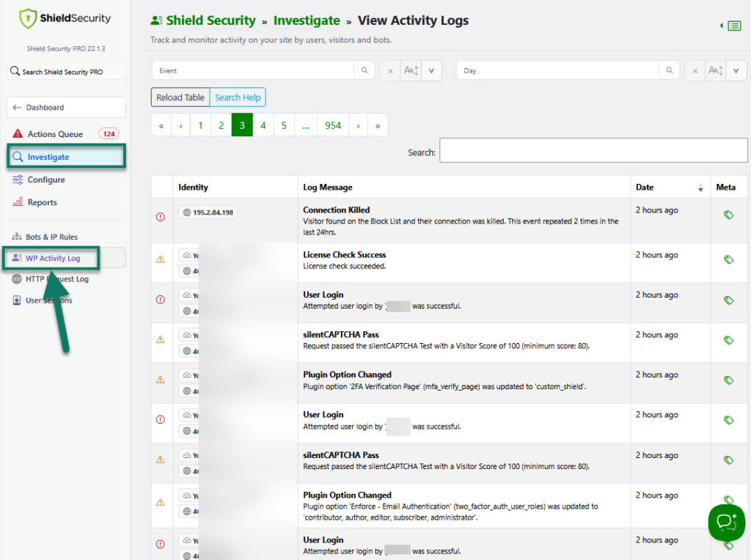Click the Actions Queue 124 badge
The width and height of the screenshot is (751, 560).
click(109, 133)
